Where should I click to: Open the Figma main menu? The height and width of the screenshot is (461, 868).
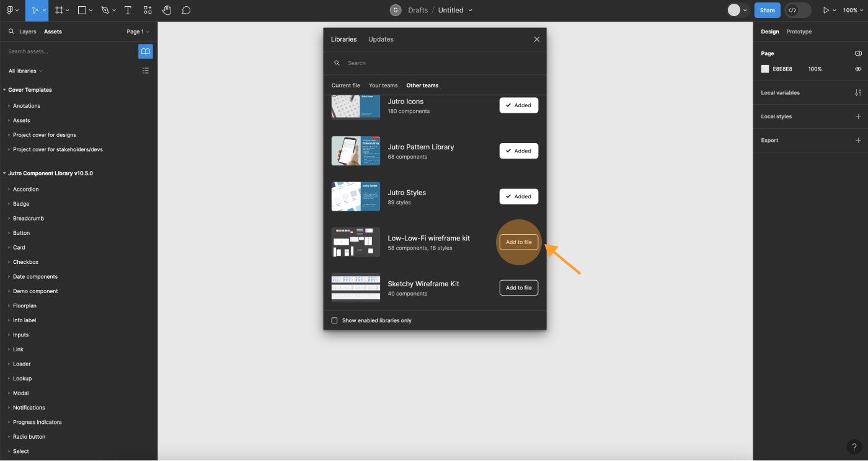pyautogui.click(x=12, y=11)
